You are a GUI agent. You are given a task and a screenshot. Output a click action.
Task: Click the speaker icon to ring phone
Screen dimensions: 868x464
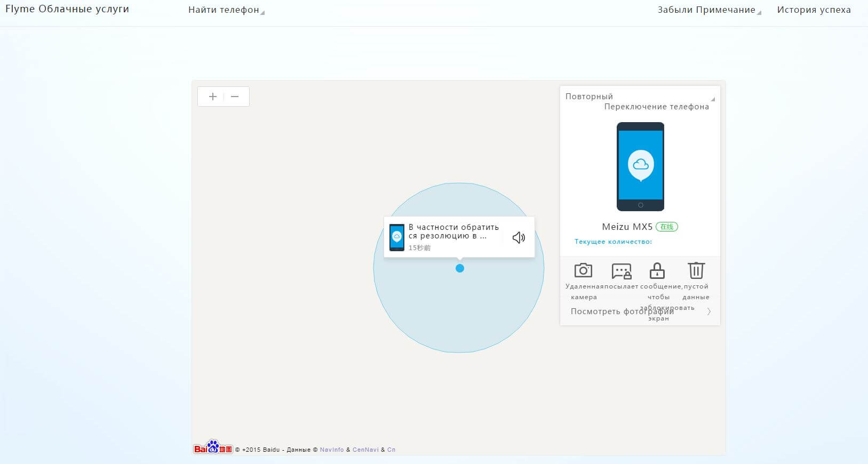pos(519,238)
